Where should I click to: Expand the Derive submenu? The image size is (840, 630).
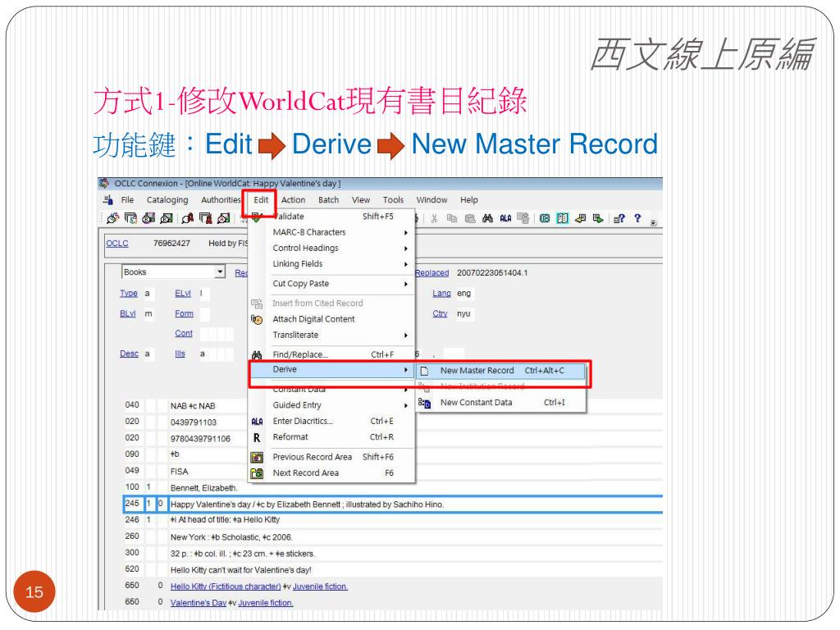[x=332, y=370]
